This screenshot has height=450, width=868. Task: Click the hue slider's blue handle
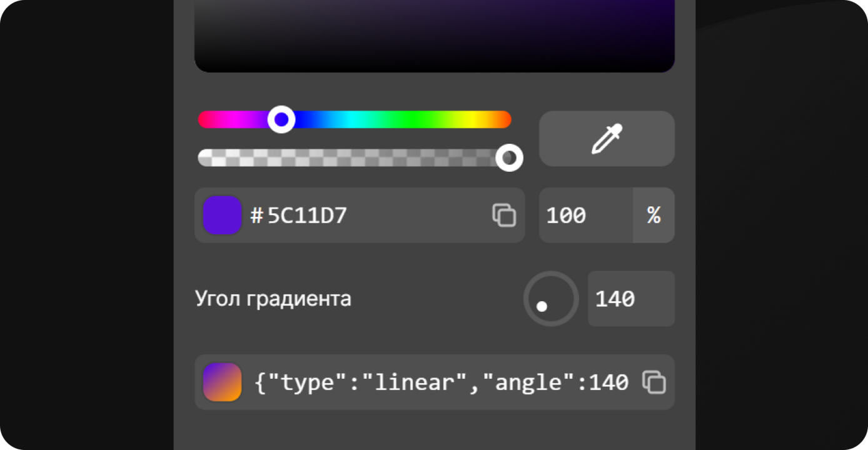pos(281,119)
